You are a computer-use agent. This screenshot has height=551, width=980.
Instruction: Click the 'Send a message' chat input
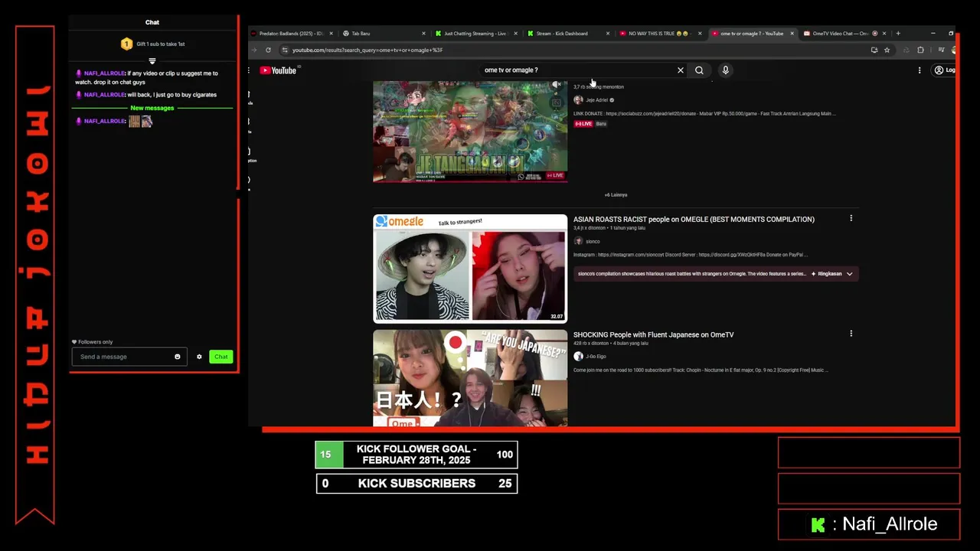point(129,357)
